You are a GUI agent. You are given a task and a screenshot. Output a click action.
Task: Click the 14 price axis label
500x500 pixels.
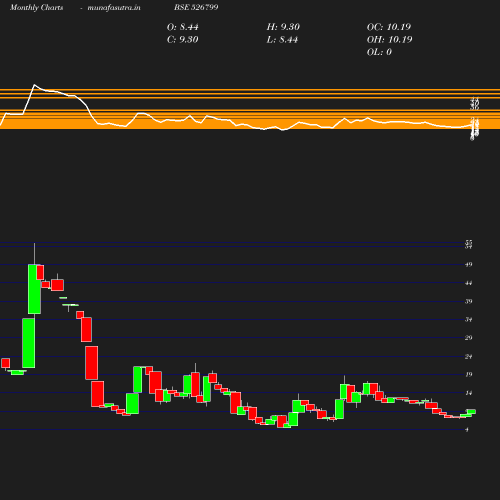[x=469, y=393]
